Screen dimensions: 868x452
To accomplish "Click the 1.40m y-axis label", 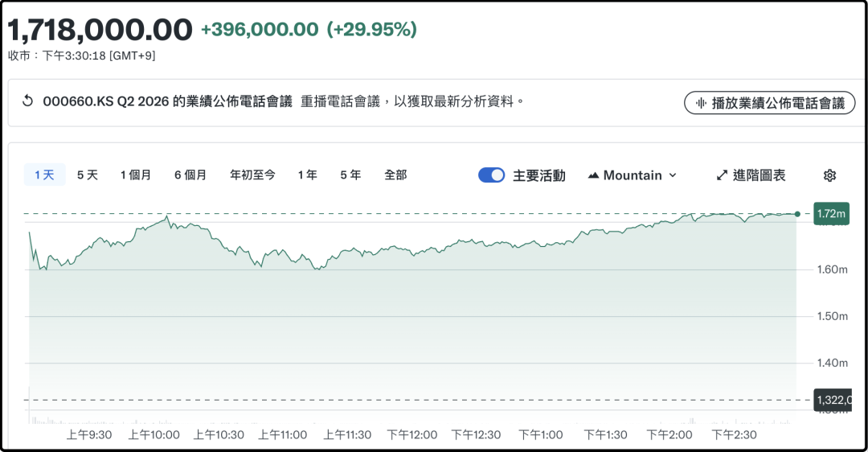I will [x=832, y=363].
